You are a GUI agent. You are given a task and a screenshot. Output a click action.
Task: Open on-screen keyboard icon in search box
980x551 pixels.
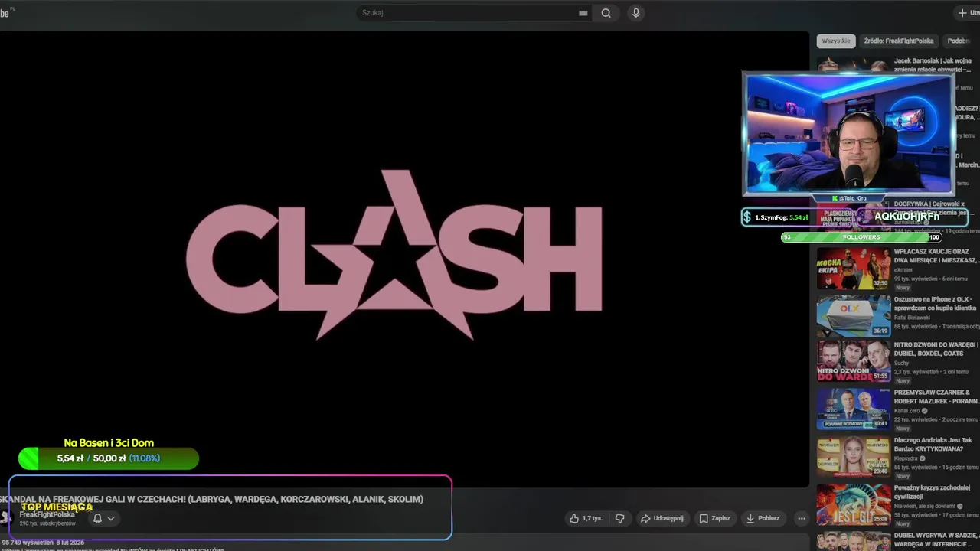click(583, 13)
